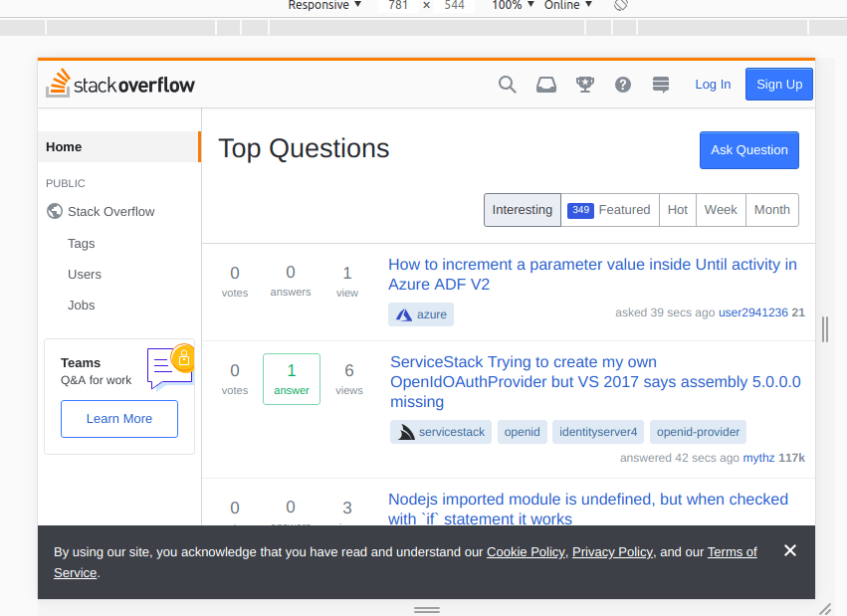The width and height of the screenshot is (847, 616).
Task: Click the help question mark icon
Action: pos(623,85)
